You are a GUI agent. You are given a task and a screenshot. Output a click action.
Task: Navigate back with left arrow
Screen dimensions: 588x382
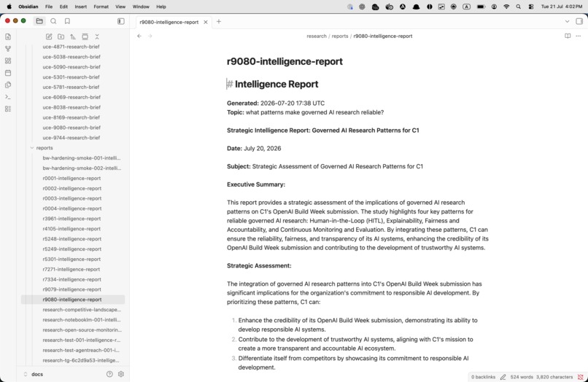click(139, 36)
